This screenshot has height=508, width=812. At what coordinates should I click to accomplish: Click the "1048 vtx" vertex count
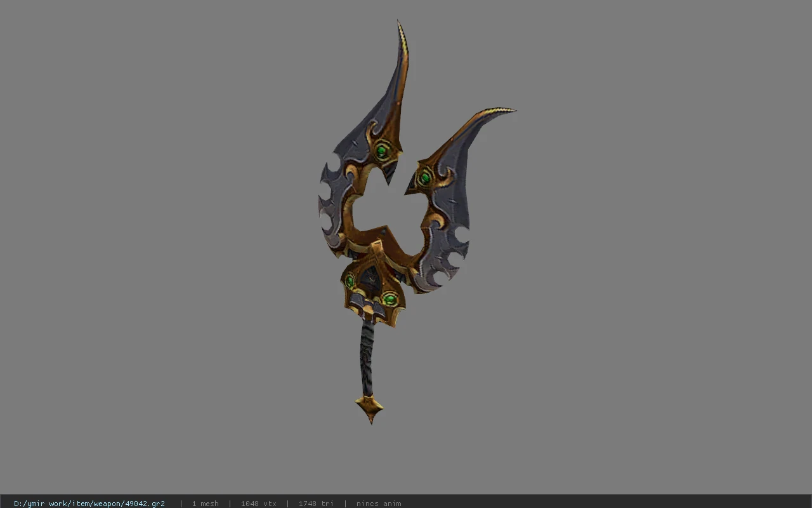(x=258, y=504)
